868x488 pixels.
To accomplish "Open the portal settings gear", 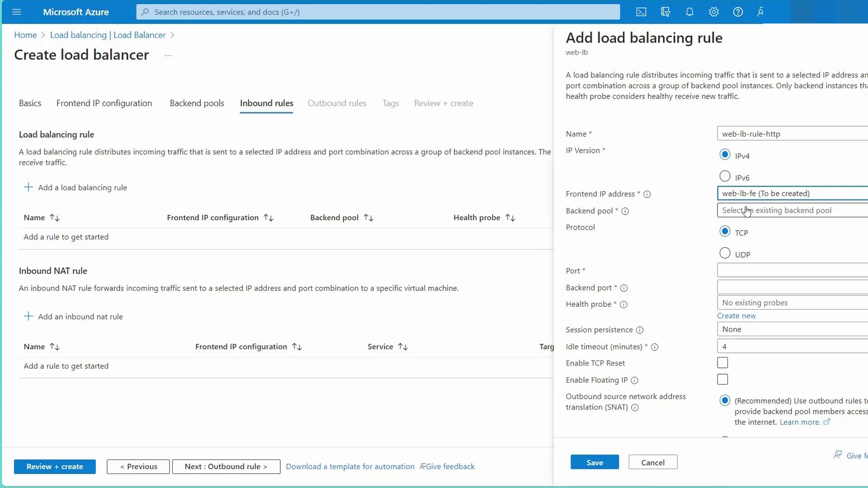I will pos(713,12).
